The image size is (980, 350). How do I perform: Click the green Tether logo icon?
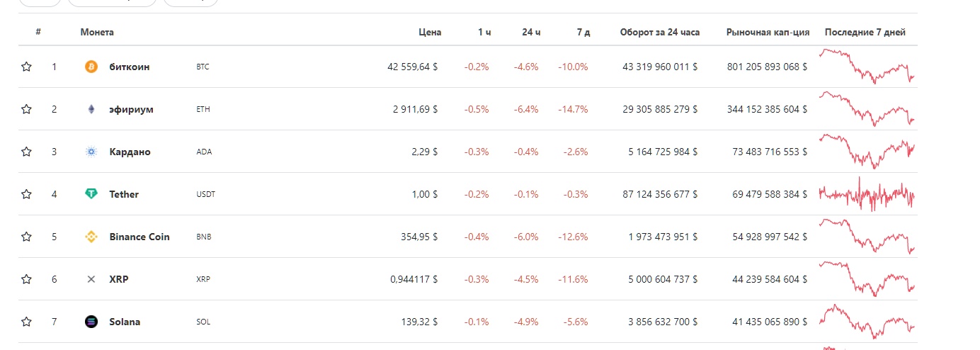coord(91,194)
